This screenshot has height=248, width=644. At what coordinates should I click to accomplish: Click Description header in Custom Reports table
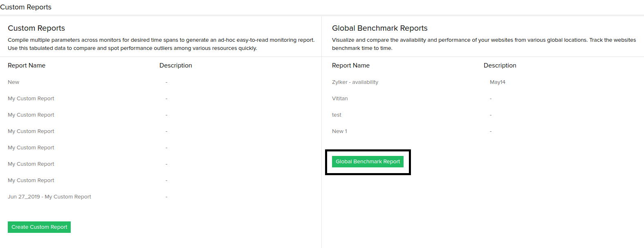[x=176, y=65]
